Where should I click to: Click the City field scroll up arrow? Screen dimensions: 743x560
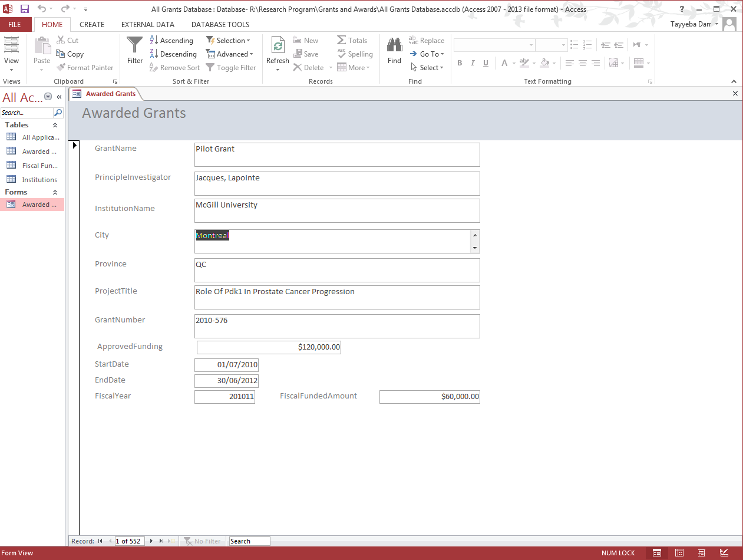point(475,235)
